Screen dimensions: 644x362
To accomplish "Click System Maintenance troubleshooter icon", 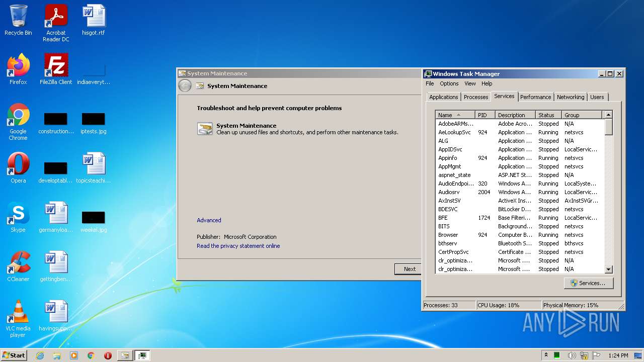I will [205, 129].
